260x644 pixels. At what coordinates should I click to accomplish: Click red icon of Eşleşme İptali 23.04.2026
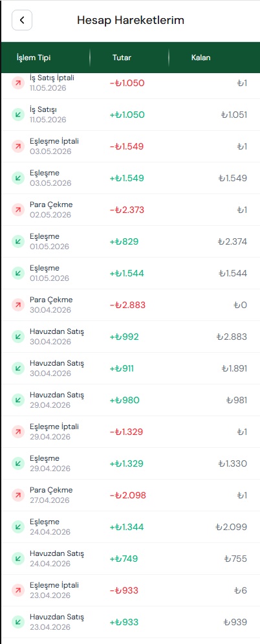18,590
